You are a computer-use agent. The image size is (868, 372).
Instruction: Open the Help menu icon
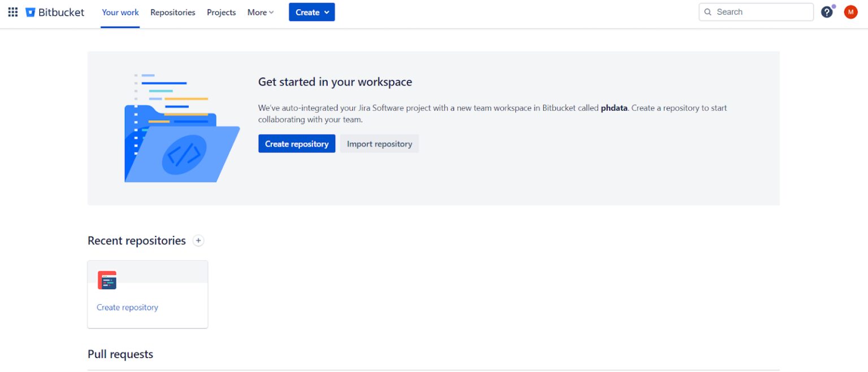click(x=827, y=11)
